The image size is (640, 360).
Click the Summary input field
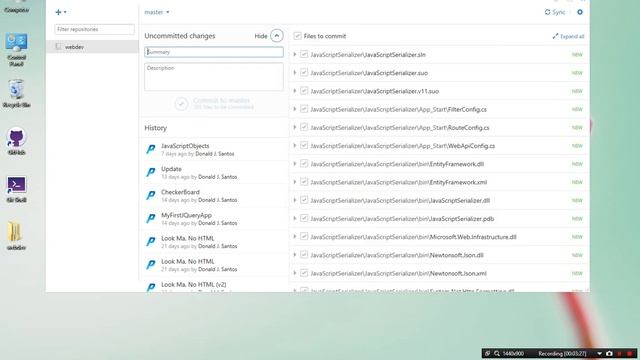[214, 52]
